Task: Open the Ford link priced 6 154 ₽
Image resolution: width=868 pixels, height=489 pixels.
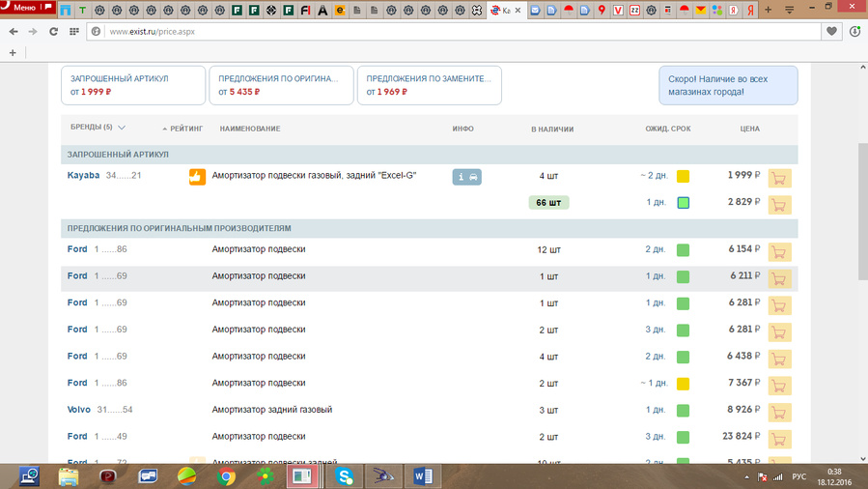Action: (77, 249)
